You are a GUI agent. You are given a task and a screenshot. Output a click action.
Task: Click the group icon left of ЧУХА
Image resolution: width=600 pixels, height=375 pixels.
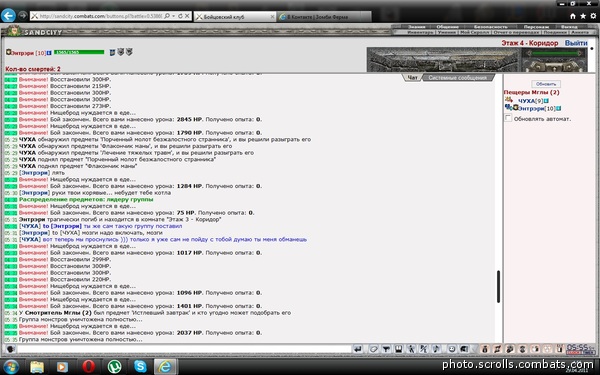509,100
